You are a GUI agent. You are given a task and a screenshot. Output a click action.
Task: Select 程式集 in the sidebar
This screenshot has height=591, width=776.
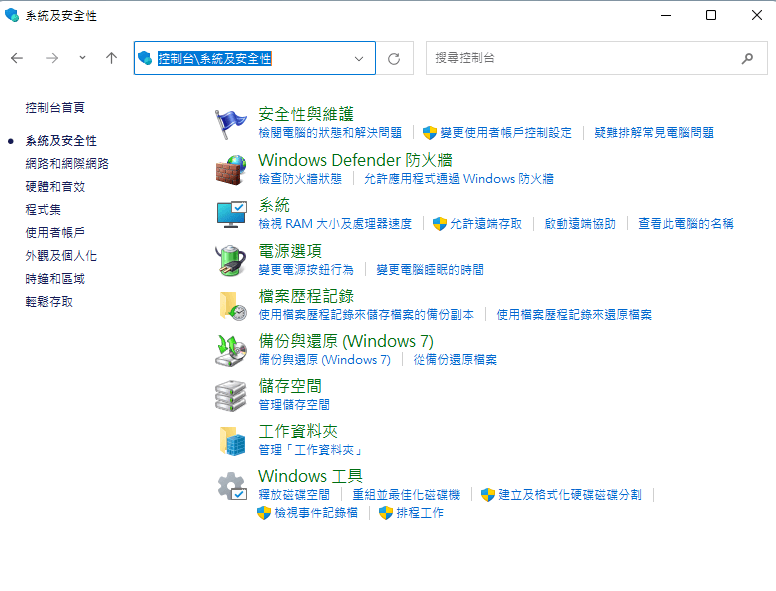[x=43, y=209]
